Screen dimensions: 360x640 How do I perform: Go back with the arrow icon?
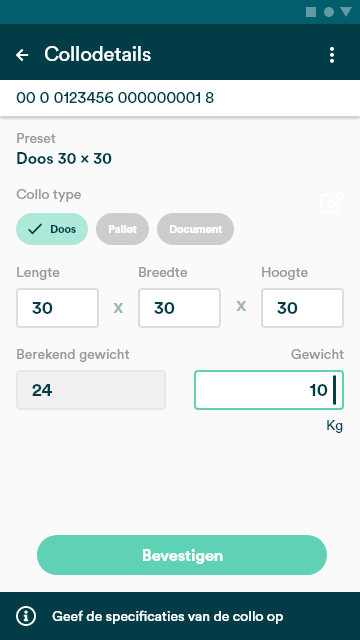tap(22, 55)
